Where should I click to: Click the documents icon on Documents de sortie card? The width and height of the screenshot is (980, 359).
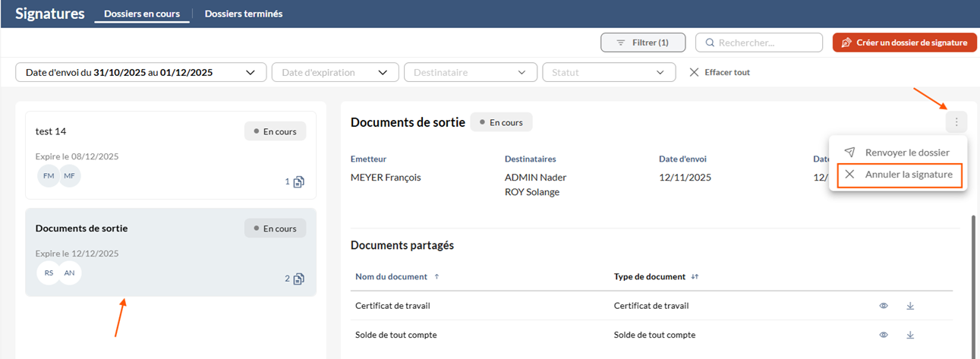(298, 279)
